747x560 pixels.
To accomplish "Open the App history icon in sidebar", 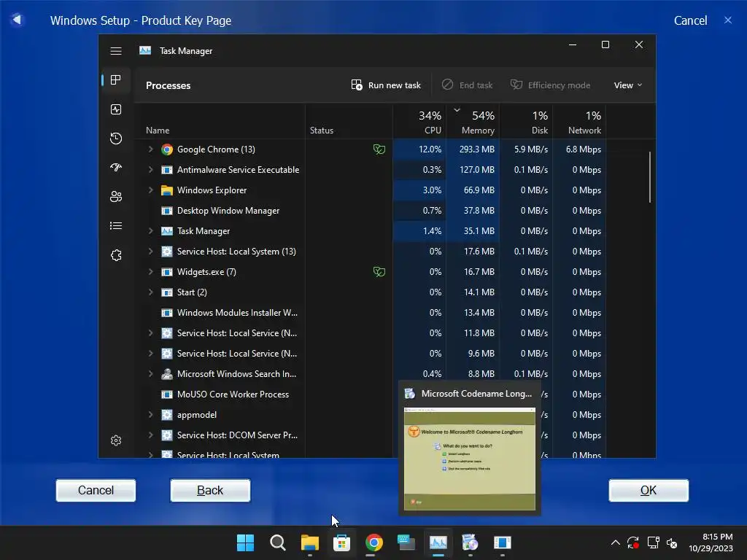I will [116, 139].
